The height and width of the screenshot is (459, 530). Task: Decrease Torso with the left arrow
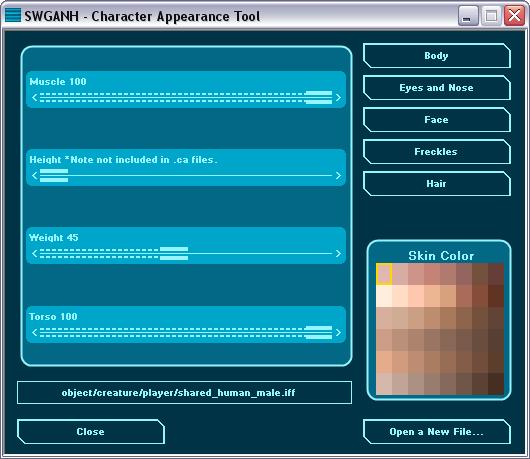point(34,333)
